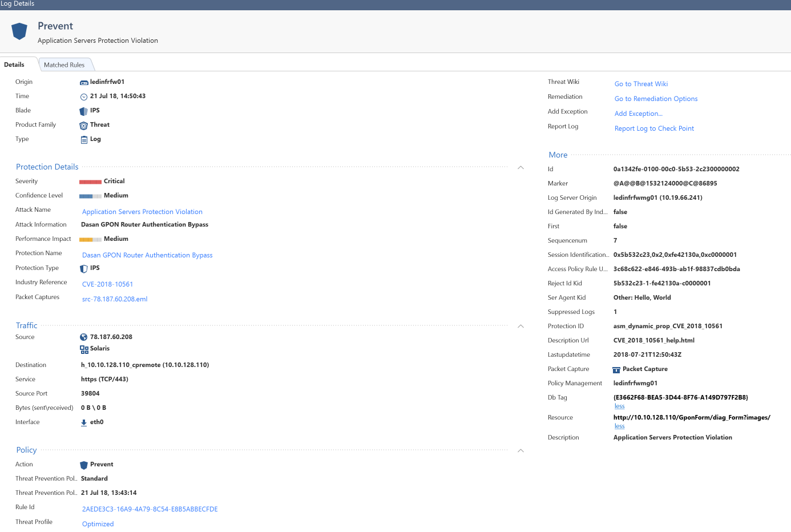The height and width of the screenshot is (532, 791).
Task: Click the More section heading
Action: (558, 155)
